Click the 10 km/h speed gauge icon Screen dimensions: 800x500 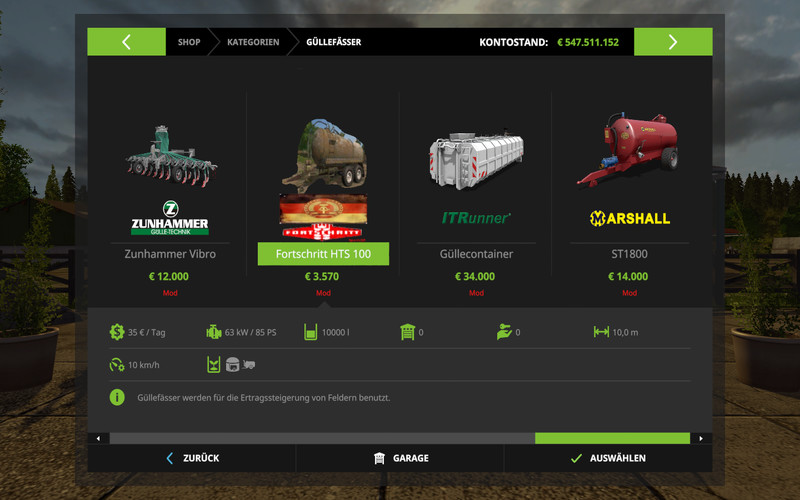pos(117,365)
